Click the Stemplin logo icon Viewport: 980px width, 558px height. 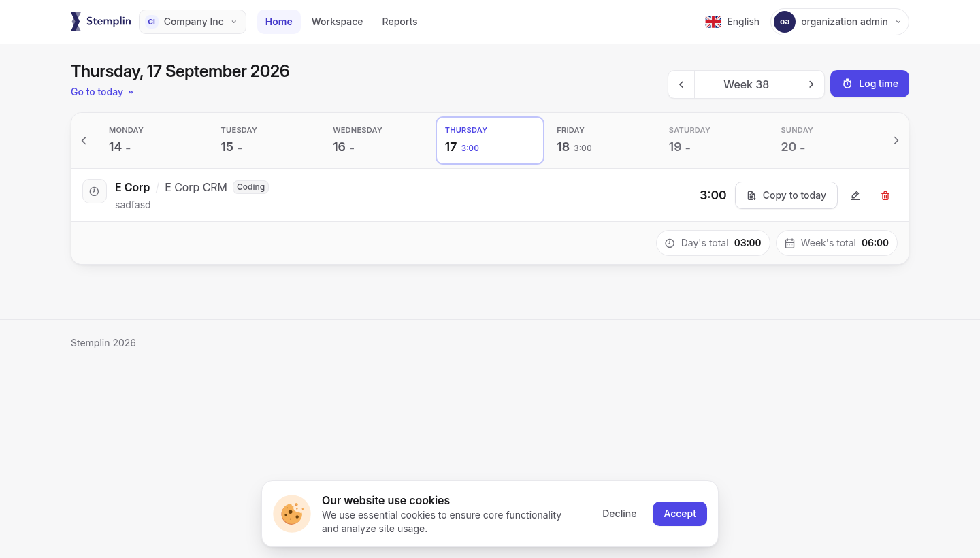(x=76, y=22)
